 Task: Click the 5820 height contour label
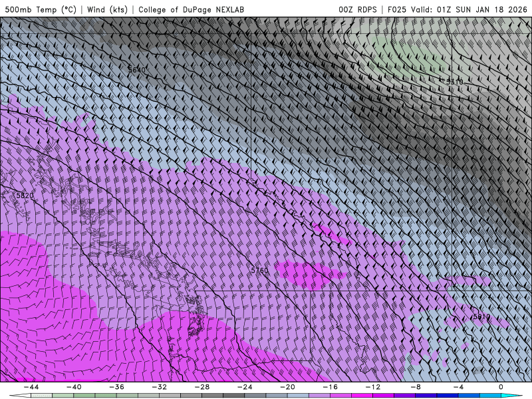pyautogui.click(x=25, y=196)
